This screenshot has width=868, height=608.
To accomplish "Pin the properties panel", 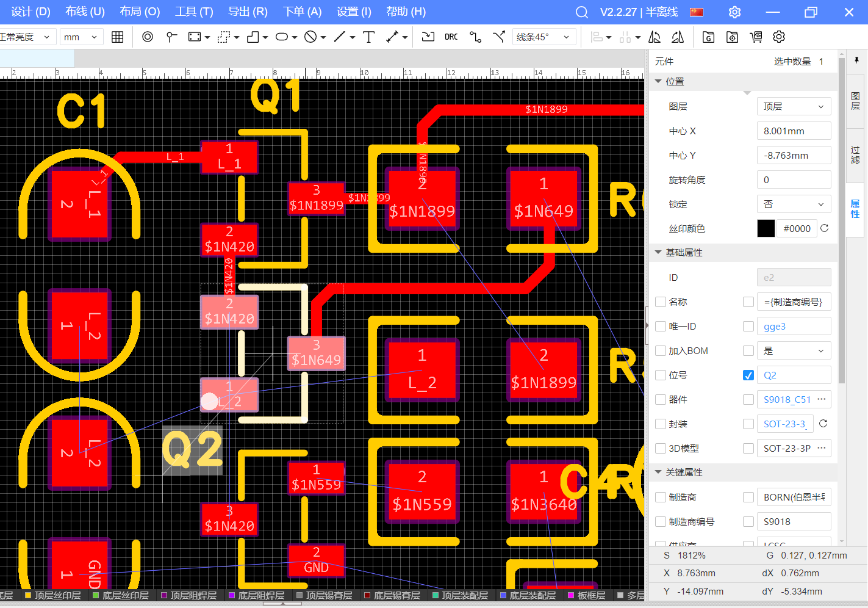I will [856, 60].
